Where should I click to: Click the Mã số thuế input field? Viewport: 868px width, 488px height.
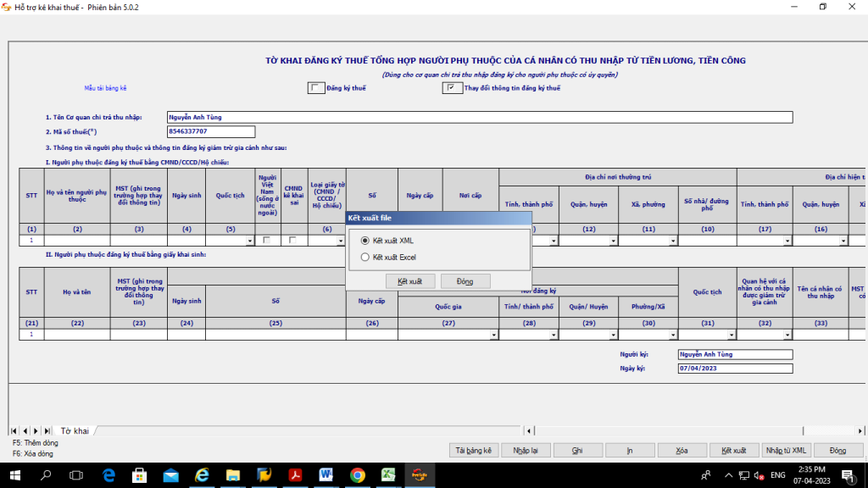(x=211, y=132)
